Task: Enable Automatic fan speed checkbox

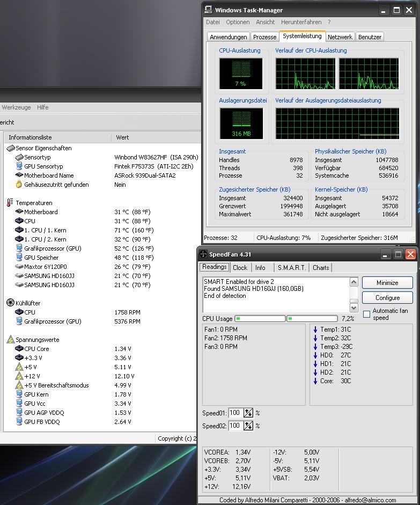Action: click(366, 314)
